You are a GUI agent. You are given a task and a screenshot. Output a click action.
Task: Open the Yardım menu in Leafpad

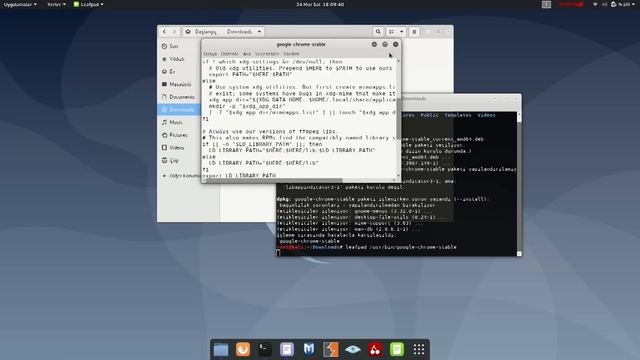(291, 53)
